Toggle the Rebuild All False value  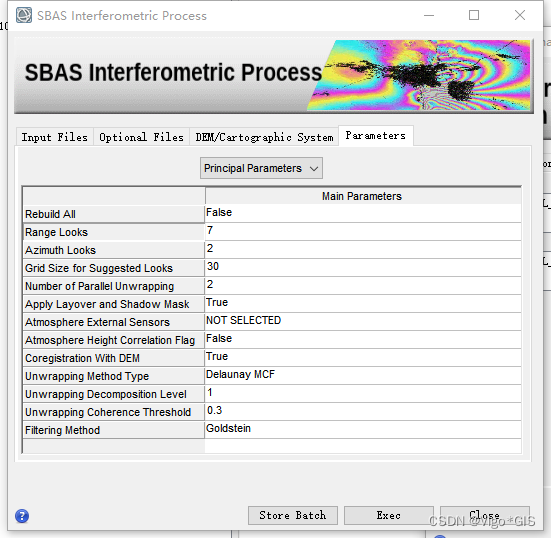pyautogui.click(x=363, y=213)
